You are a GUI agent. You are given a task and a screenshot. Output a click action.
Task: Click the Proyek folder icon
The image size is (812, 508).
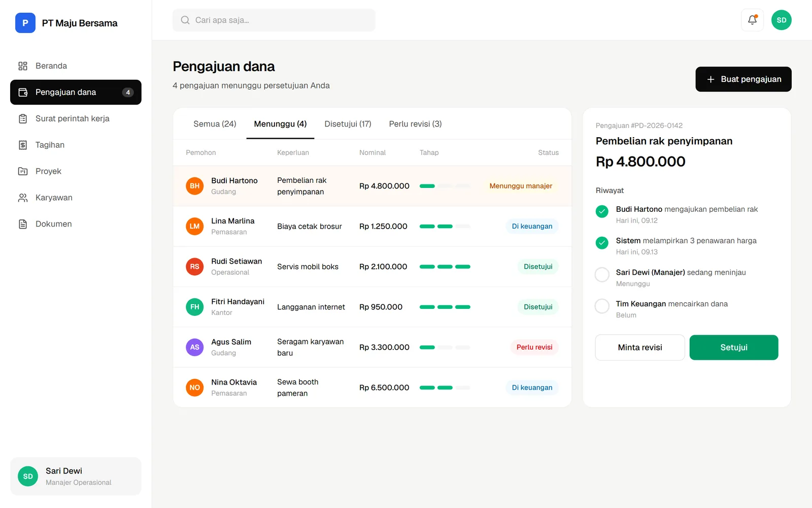[23, 171]
